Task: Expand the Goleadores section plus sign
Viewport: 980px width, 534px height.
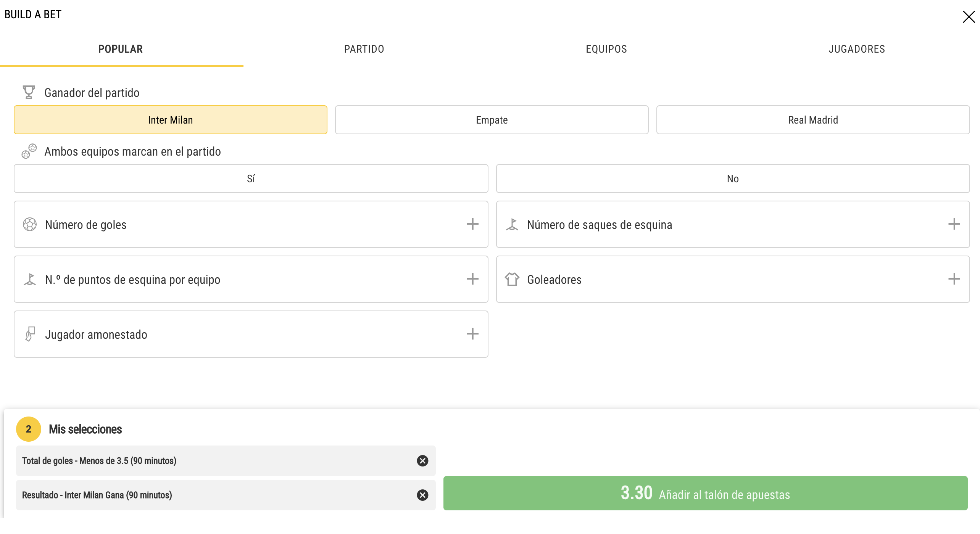Action: (x=954, y=279)
